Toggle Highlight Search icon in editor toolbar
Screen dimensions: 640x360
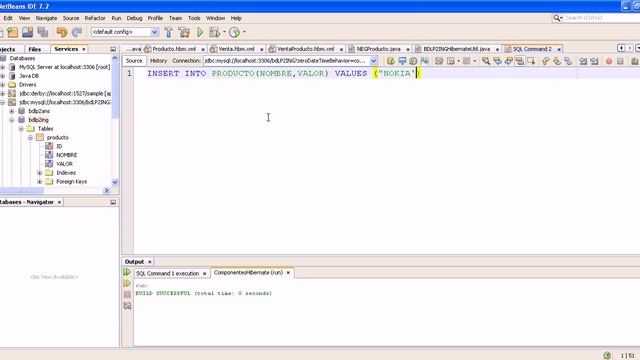(520, 61)
